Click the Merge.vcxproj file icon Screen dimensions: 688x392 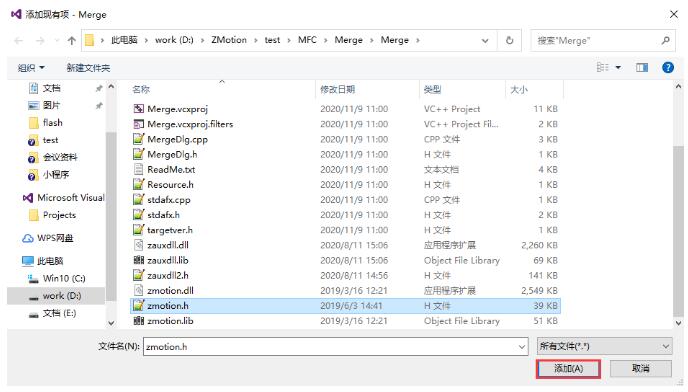pos(139,109)
